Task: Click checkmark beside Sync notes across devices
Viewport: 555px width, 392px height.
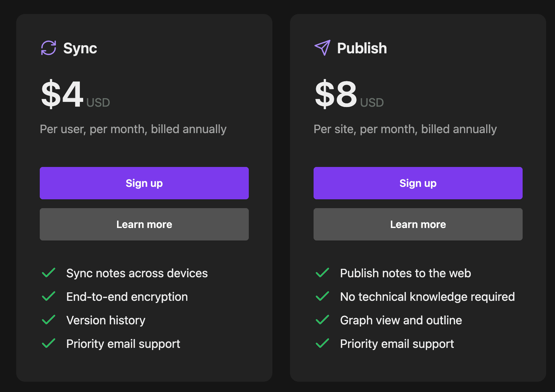Action: click(x=49, y=273)
